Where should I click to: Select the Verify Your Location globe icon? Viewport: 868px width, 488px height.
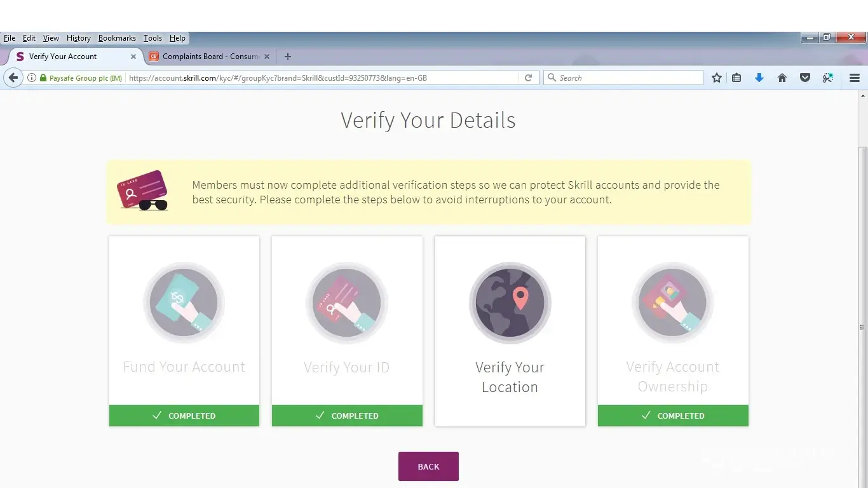coord(510,303)
